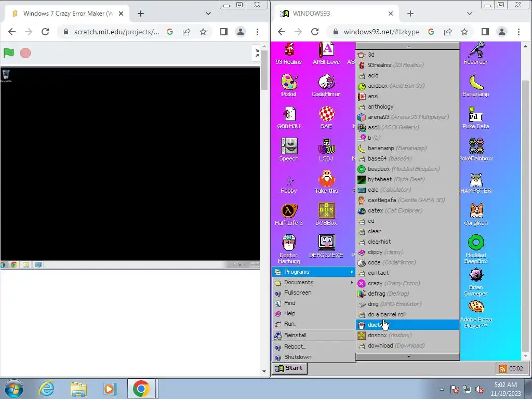This screenshot has width=532, height=399.
Task: Select Reinstall from the Start menu
Action: click(x=314, y=335)
